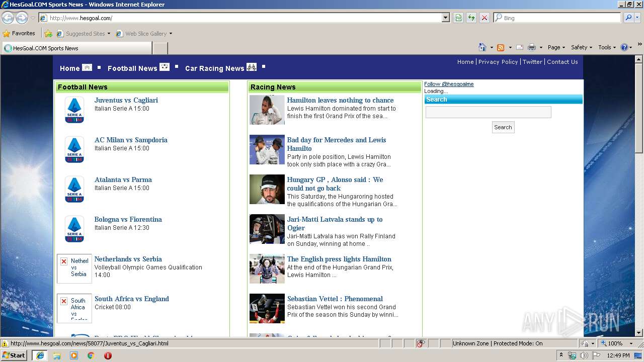Open the search provider dropdown arrow
The width and height of the screenshot is (644, 362).
click(x=638, y=18)
